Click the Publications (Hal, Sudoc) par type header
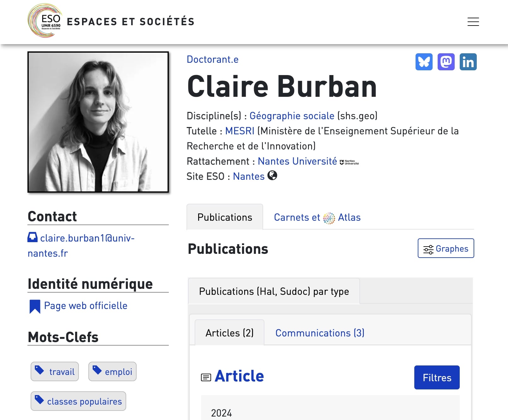The width and height of the screenshot is (508, 420). click(x=274, y=291)
